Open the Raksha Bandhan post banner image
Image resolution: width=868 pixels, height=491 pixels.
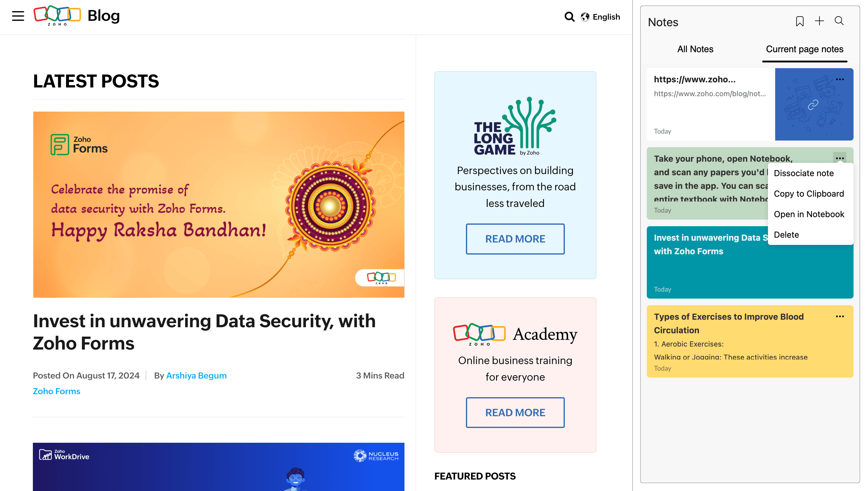point(218,204)
